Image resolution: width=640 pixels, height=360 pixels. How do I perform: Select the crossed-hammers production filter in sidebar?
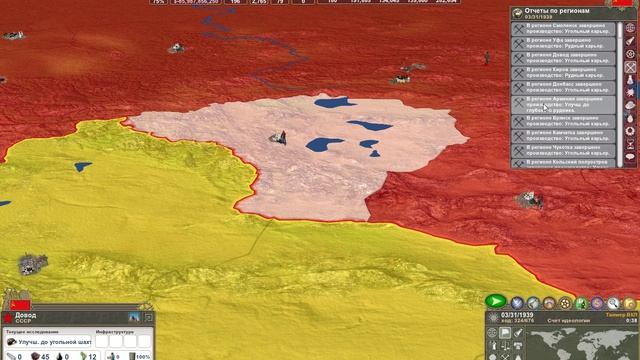630,67
